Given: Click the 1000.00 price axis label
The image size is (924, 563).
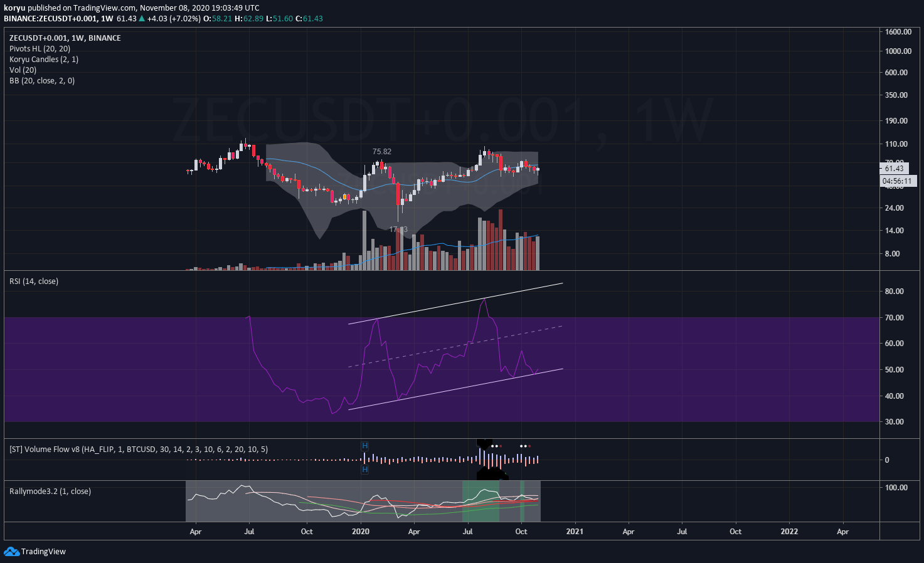Looking at the screenshot, I should pos(898,51).
